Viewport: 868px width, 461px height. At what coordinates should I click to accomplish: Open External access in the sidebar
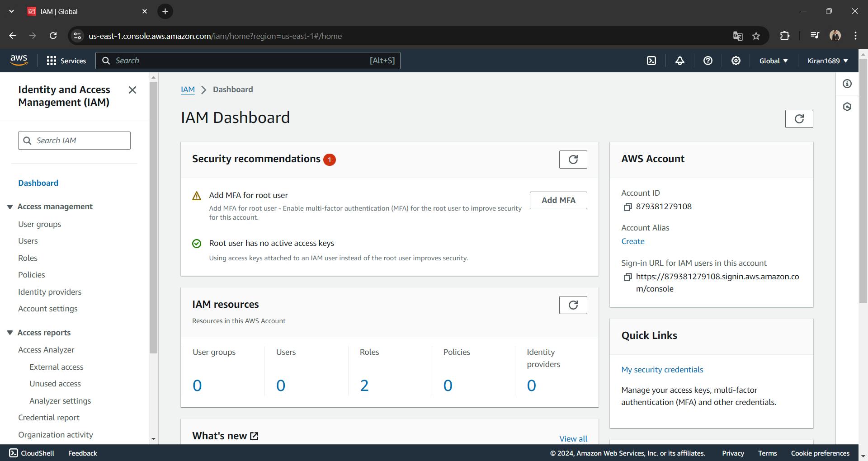57,367
